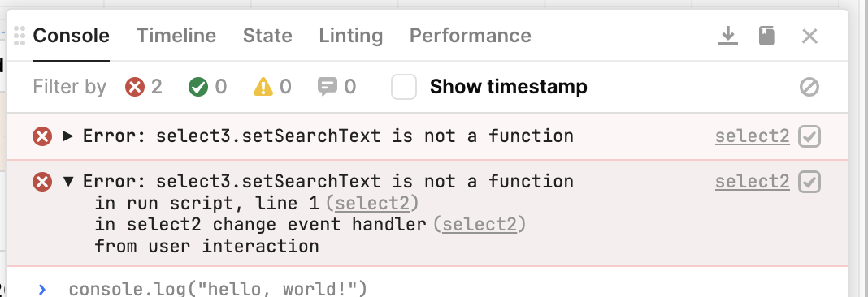Follow the select2 link in run script line
Viewport: 868px width, 297px height.
372,204
